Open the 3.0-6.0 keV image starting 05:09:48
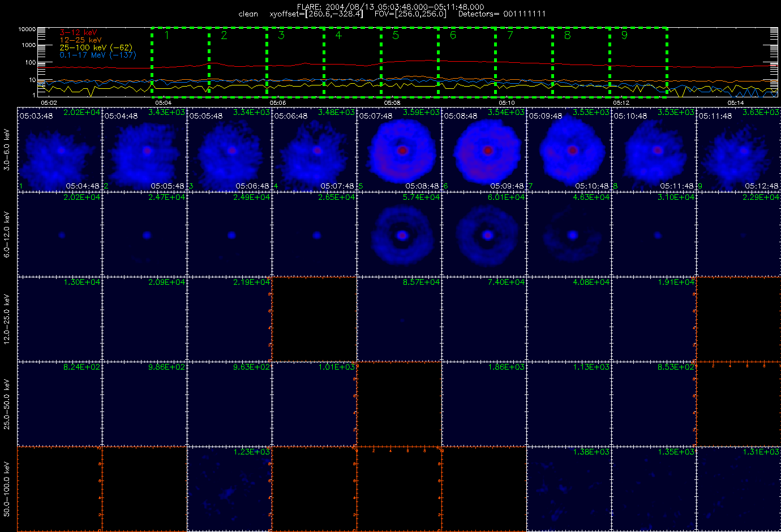 (569, 149)
